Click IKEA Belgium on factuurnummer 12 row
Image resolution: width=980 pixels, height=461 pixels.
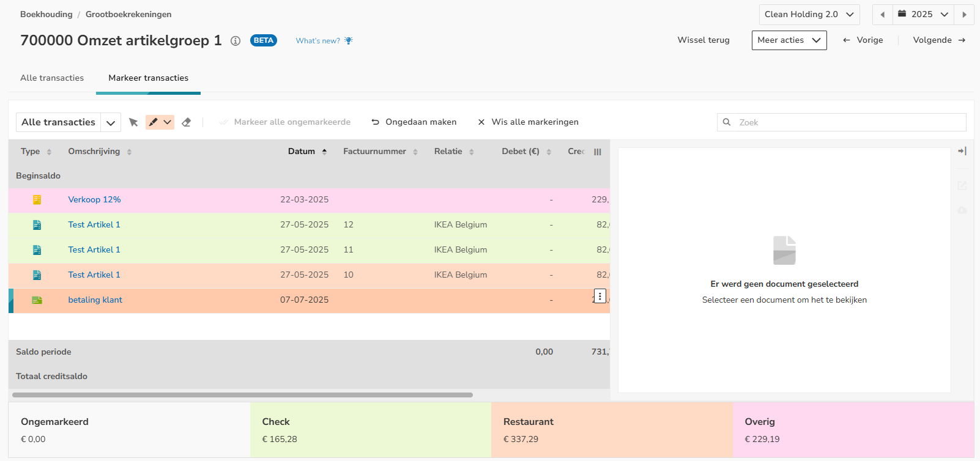point(461,225)
